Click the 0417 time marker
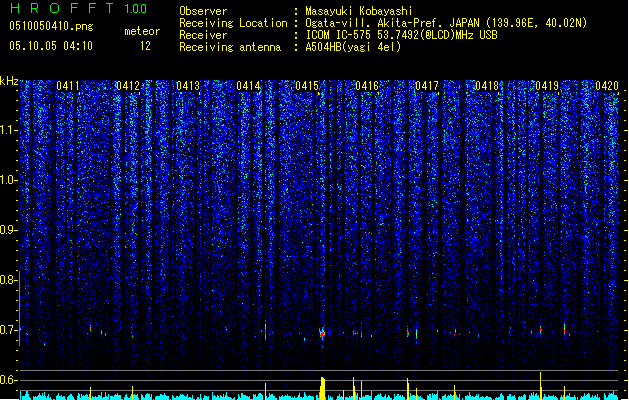Screen dimensions: 629x400 (427, 86)
